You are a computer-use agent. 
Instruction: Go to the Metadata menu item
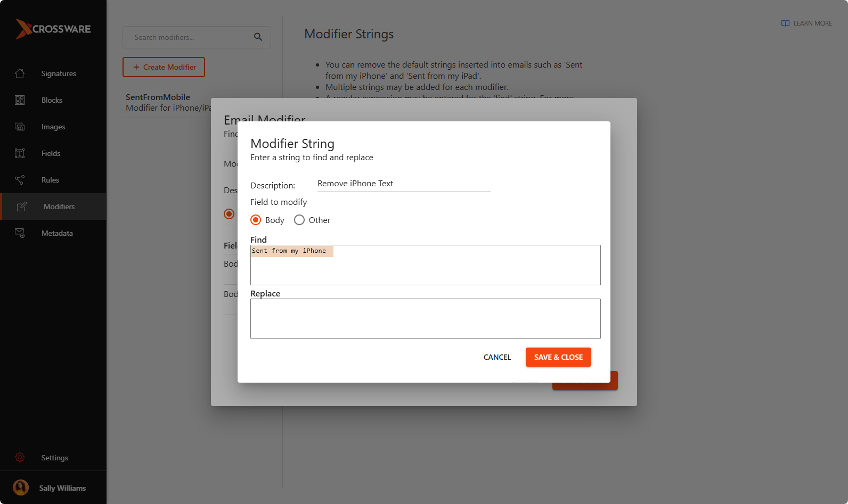(x=57, y=233)
